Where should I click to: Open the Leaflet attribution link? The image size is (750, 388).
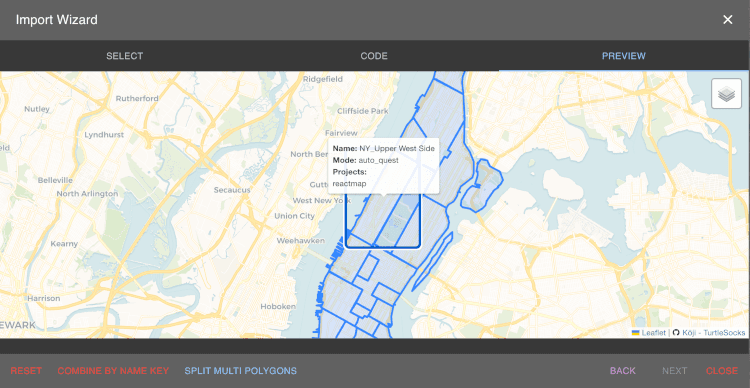coord(653,333)
